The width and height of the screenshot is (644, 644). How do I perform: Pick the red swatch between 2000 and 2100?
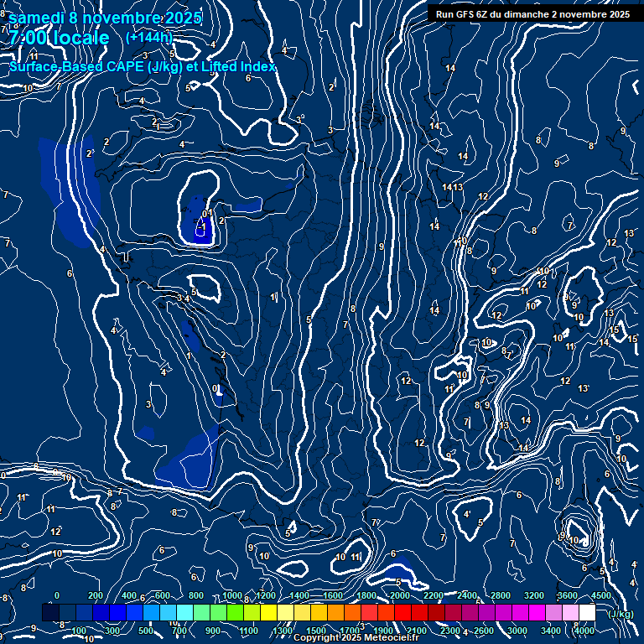click(x=402, y=612)
